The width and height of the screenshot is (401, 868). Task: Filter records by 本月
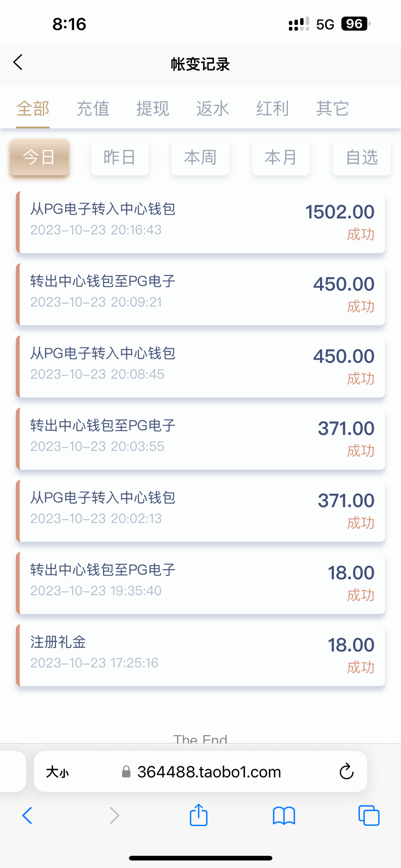281,157
